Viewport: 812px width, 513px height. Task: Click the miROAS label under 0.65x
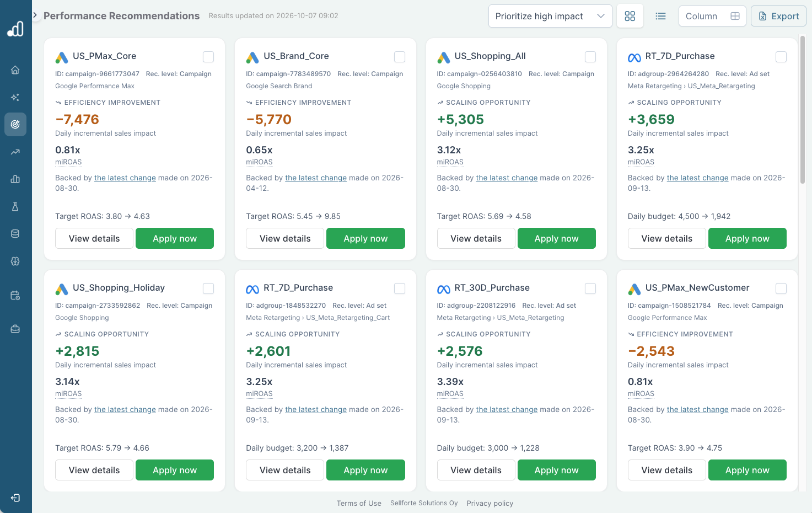(x=259, y=162)
